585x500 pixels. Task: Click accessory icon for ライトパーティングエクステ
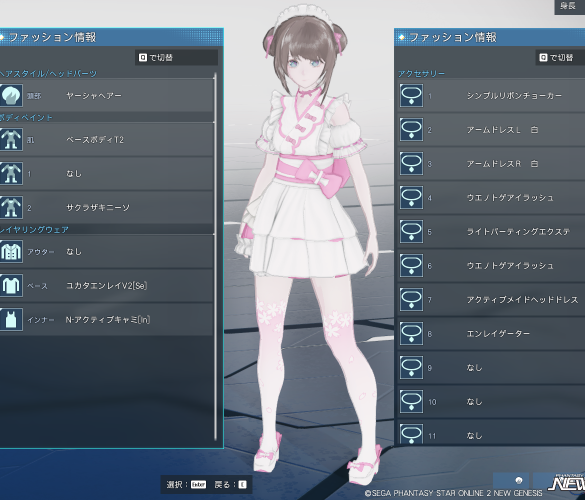click(x=411, y=231)
